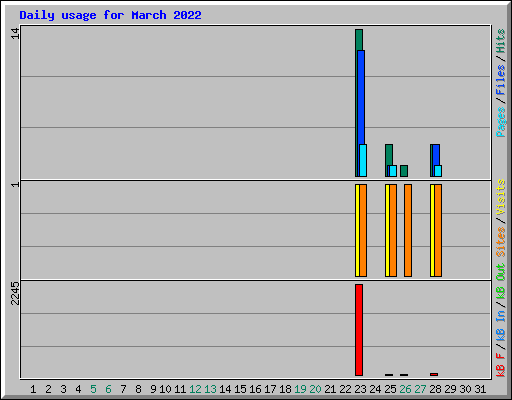Click the Sites axis label on the right side
The image size is (512, 400).
coord(501,242)
